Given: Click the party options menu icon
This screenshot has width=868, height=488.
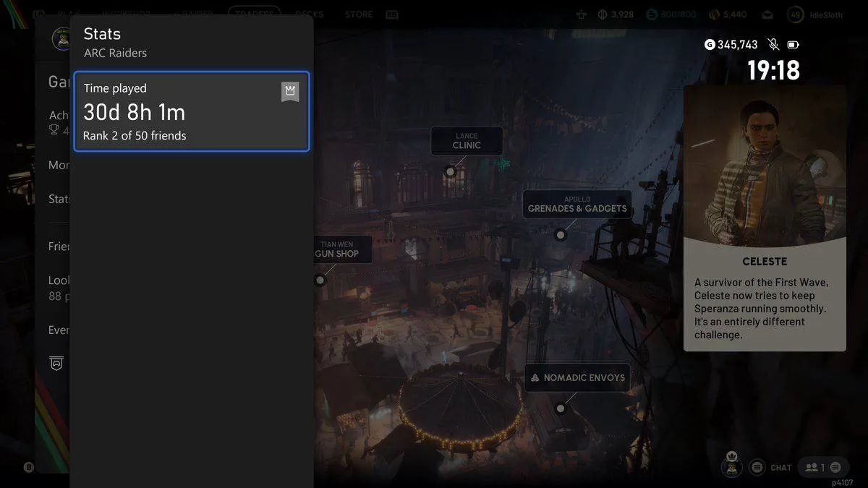Looking at the screenshot, I should (835, 468).
